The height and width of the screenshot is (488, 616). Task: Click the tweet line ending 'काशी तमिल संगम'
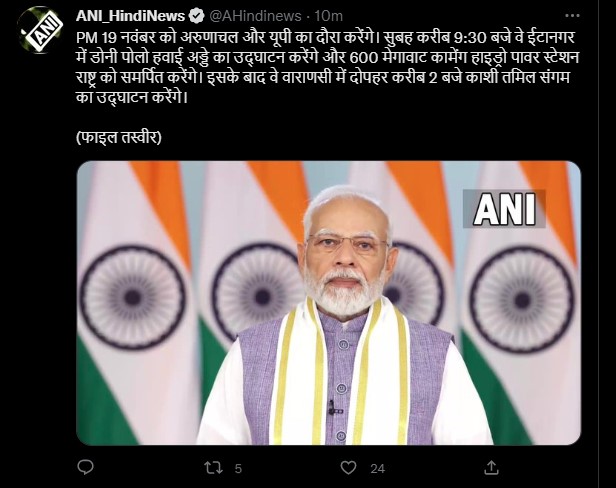(323, 77)
